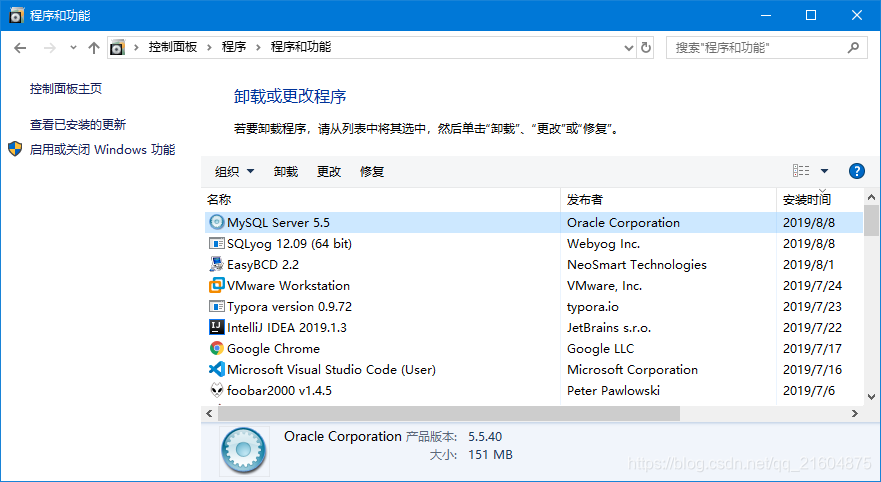
Task: Select the Google Chrome entry
Action: click(x=273, y=349)
